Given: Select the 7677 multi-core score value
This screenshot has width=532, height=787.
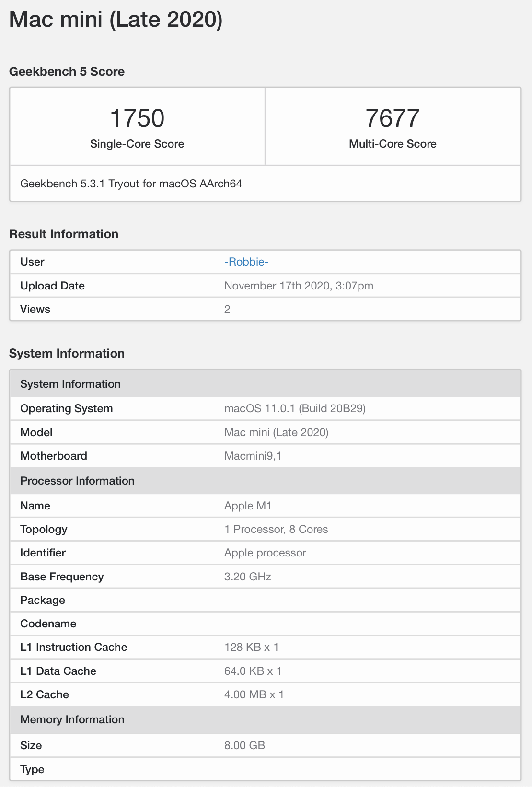Looking at the screenshot, I should tap(393, 118).
